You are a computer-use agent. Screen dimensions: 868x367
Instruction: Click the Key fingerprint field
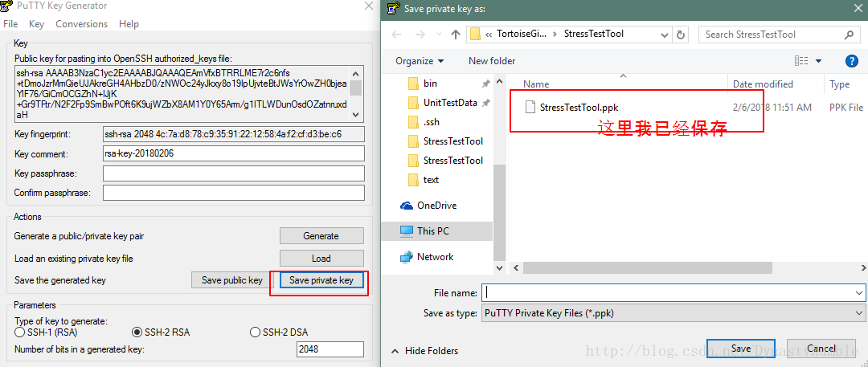(234, 134)
